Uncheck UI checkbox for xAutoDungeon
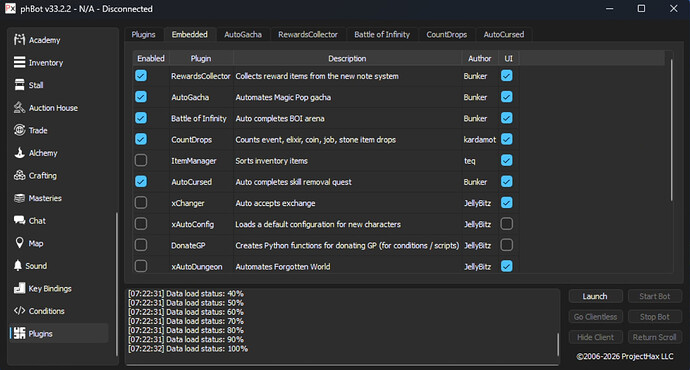690x370 pixels. tap(506, 266)
